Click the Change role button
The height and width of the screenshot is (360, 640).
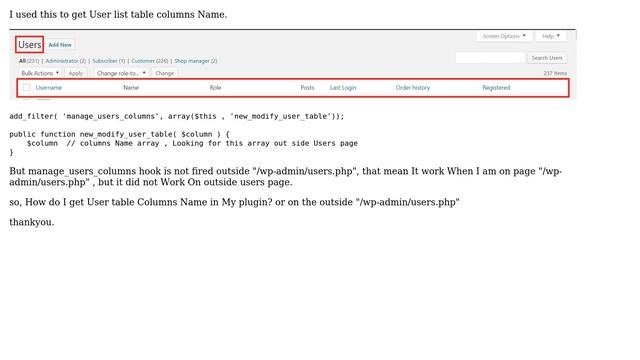tap(164, 73)
